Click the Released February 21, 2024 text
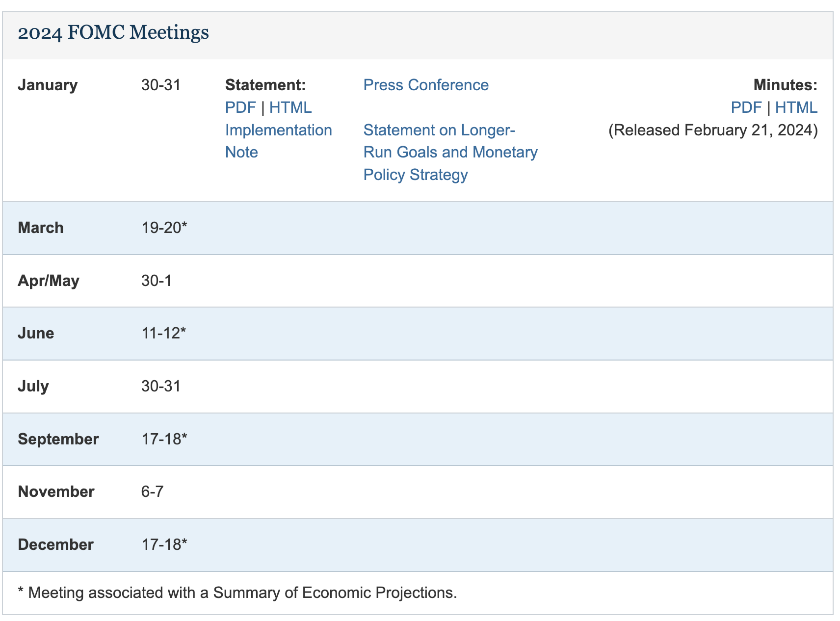Image resolution: width=840 pixels, height=621 pixels. pyautogui.click(x=712, y=130)
